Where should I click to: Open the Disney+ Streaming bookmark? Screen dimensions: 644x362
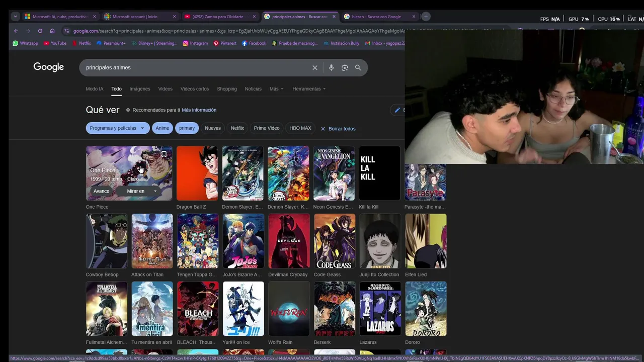coord(154,43)
